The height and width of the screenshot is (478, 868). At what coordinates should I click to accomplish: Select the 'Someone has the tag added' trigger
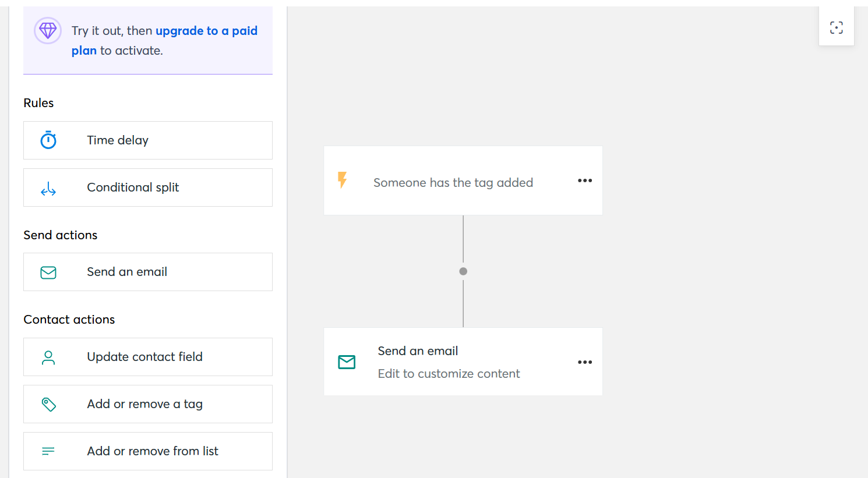453,183
